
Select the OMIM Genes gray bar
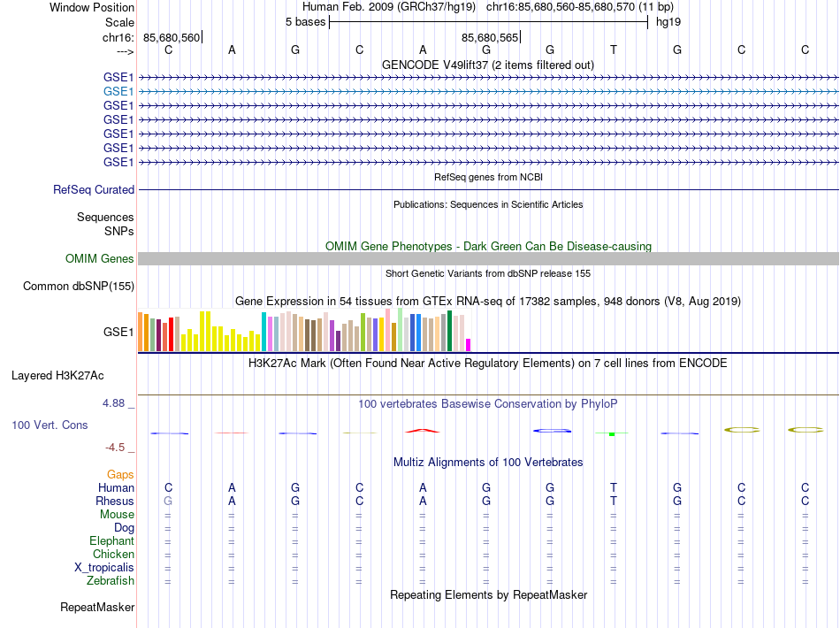point(488,259)
